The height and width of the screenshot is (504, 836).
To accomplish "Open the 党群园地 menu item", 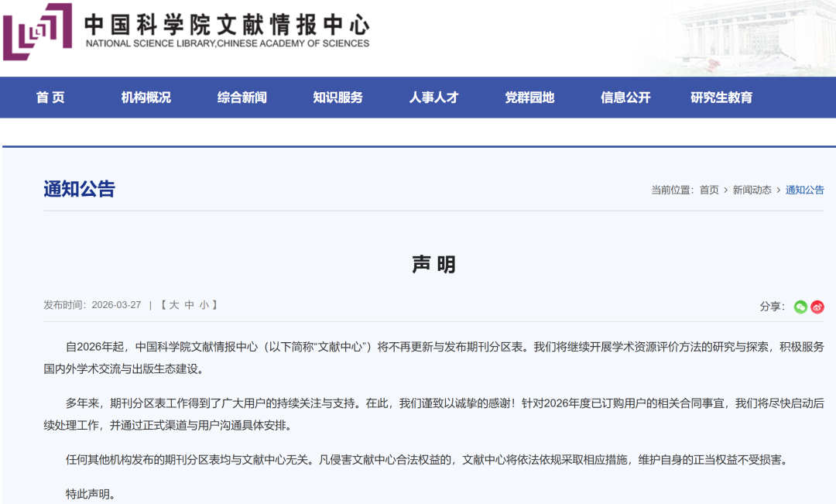I will coord(531,98).
